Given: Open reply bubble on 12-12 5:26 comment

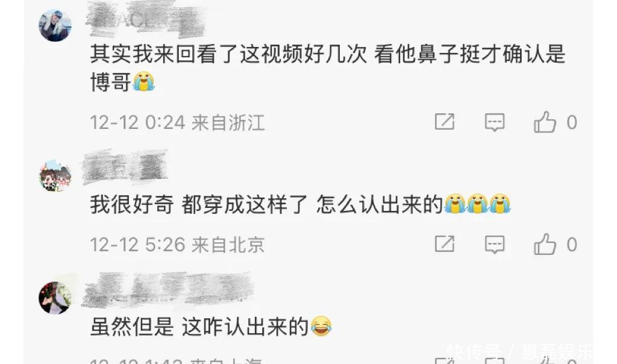Looking at the screenshot, I should (x=495, y=244).
